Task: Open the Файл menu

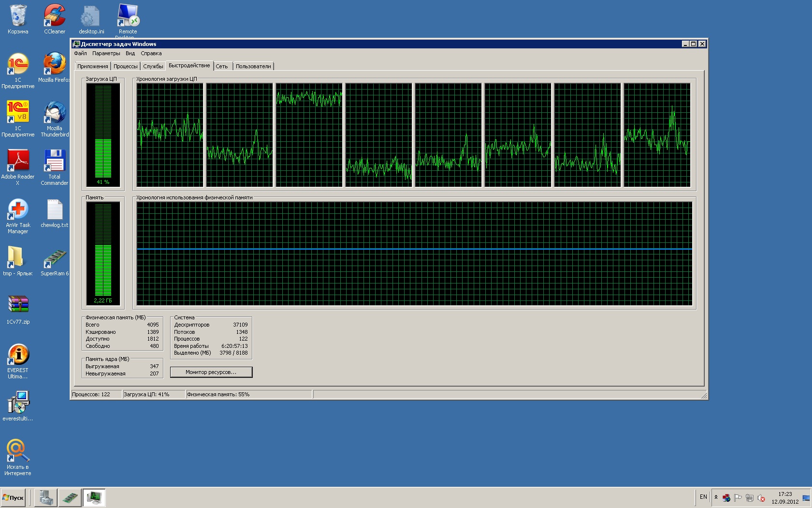Action: coord(80,53)
